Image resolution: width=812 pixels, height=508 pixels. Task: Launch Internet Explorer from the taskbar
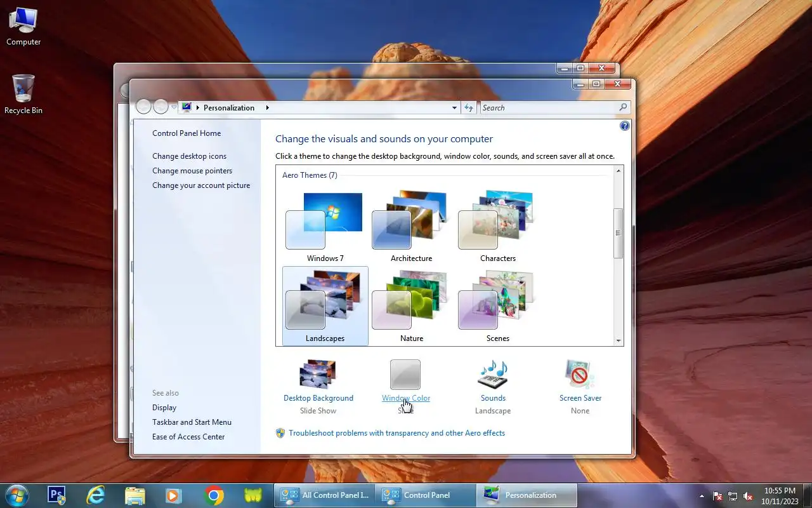pos(96,495)
